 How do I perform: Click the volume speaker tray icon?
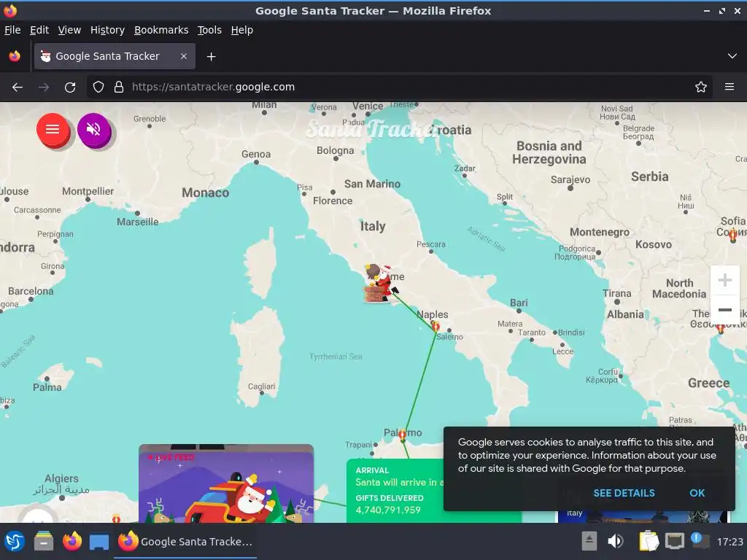tap(615, 542)
